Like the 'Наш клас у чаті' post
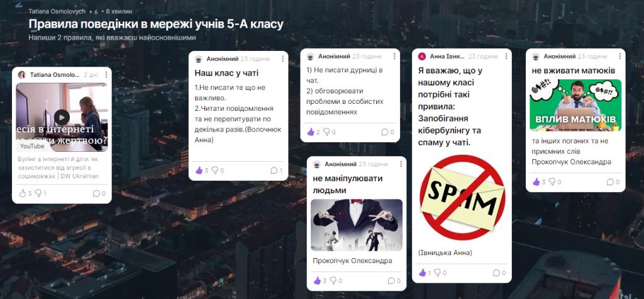The image size is (644, 299). coord(199,170)
